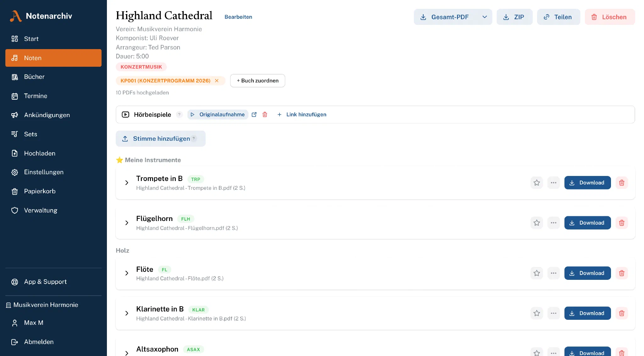Viewport: 644px width, 356px height.
Task: Download the ZIP archive
Action: (x=514, y=17)
